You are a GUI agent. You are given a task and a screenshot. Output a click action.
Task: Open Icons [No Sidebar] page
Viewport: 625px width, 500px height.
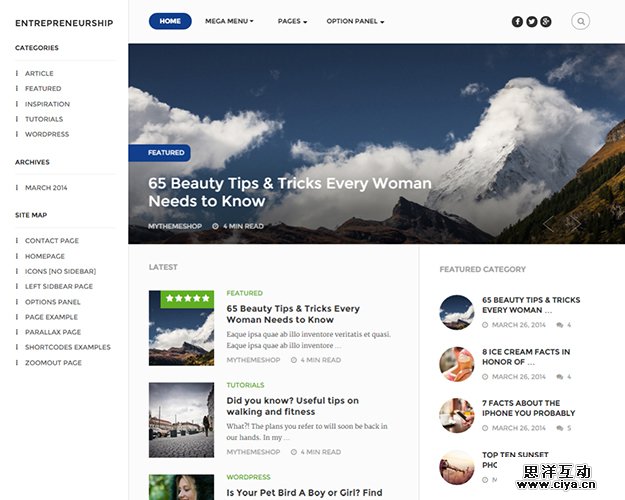click(x=60, y=272)
